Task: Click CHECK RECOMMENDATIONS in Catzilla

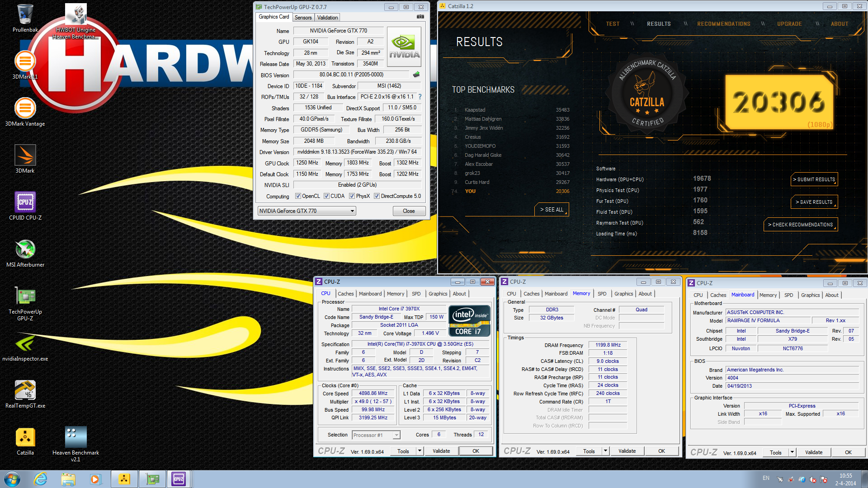Action: point(801,225)
